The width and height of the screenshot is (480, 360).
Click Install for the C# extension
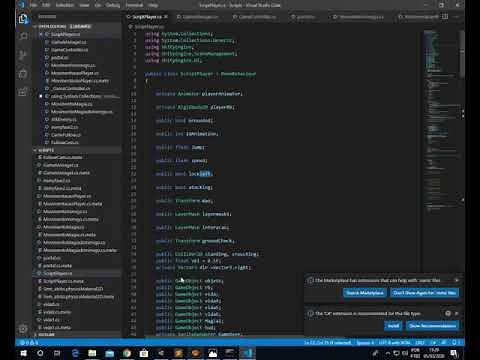pos(393,326)
